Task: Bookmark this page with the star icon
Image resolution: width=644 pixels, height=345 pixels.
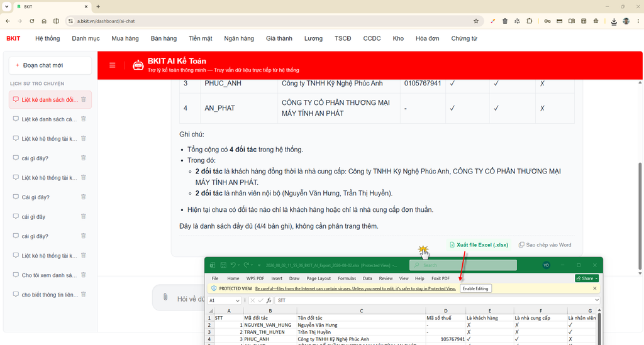Action: point(476,21)
